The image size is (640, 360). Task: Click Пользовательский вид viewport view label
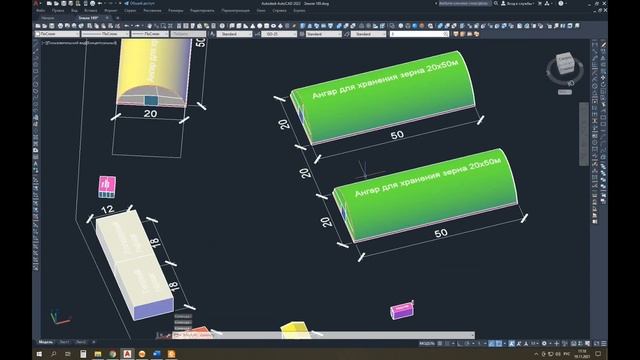pos(67,42)
